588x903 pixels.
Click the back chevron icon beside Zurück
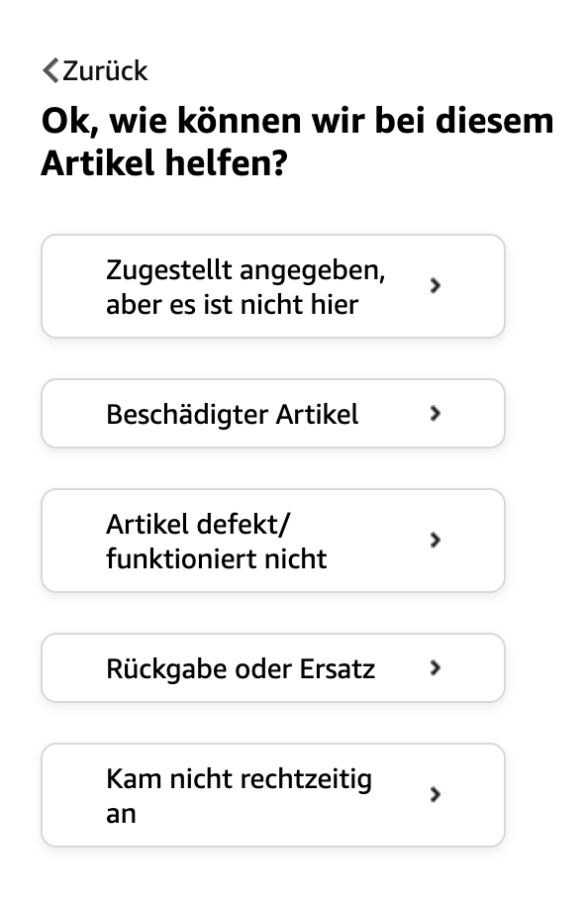[50, 70]
